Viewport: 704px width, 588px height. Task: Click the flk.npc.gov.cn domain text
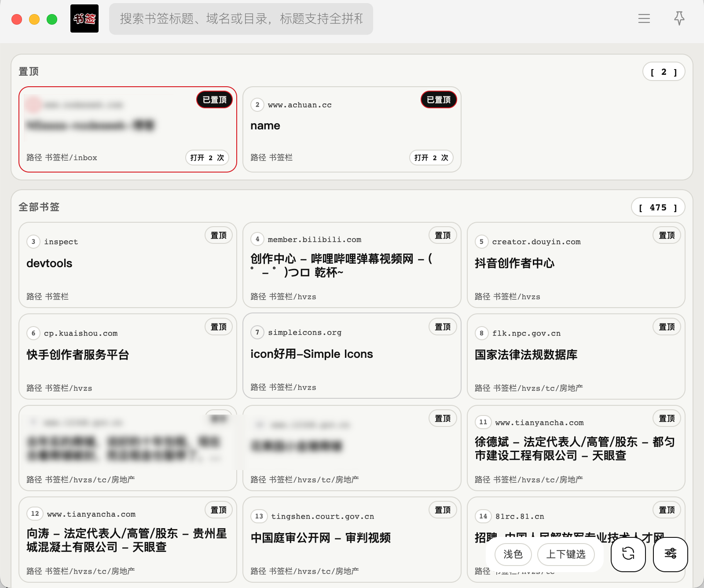coord(527,333)
